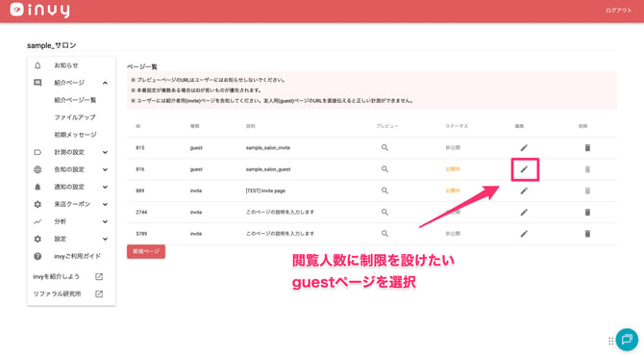Expand the 来店クーポン section chevron
Screen dimensions: 644x357
[105, 204]
